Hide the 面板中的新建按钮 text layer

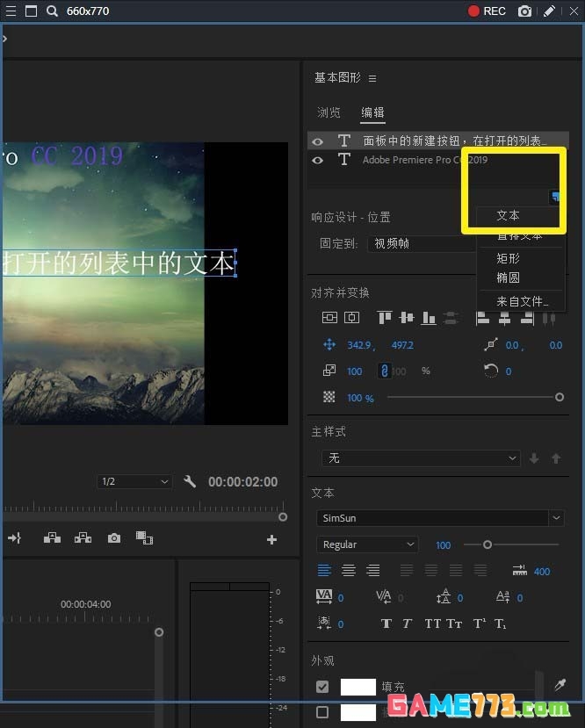[x=318, y=141]
